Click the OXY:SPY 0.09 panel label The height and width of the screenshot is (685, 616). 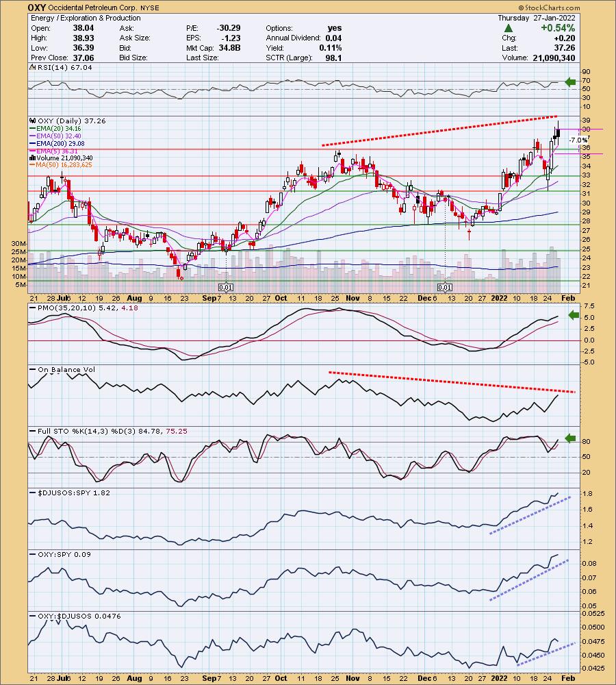point(64,554)
